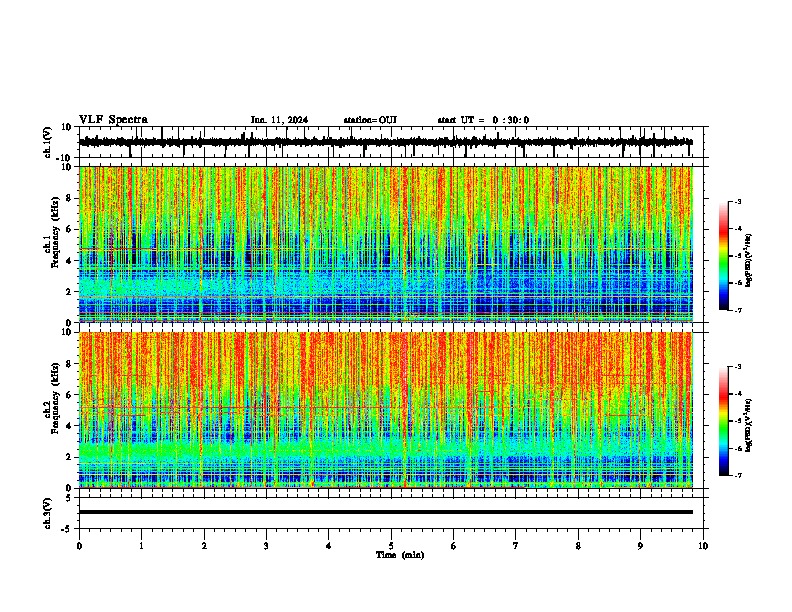Click the "VLF Spectra" title text
Viewport: 792px width, 612px height.
coord(113,120)
